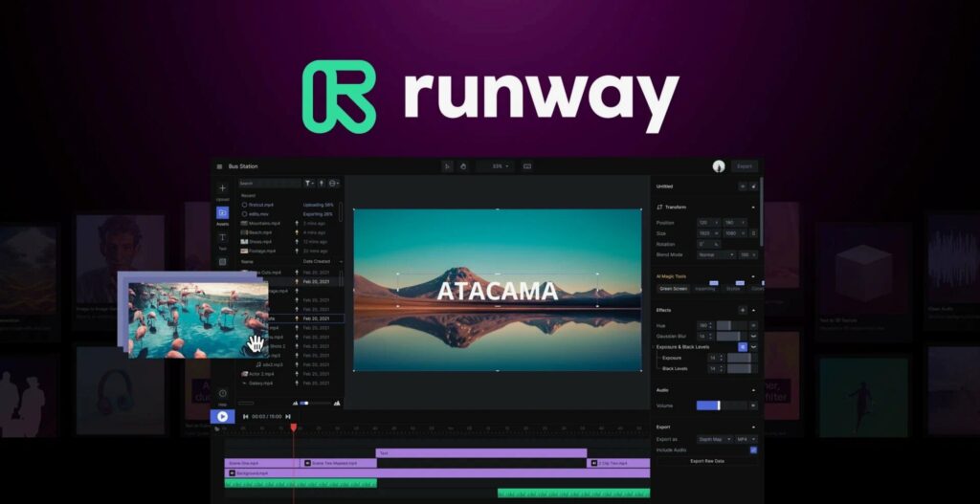Adjust the Volume slider
Viewport: 980px width, 504px height.
[722, 405]
